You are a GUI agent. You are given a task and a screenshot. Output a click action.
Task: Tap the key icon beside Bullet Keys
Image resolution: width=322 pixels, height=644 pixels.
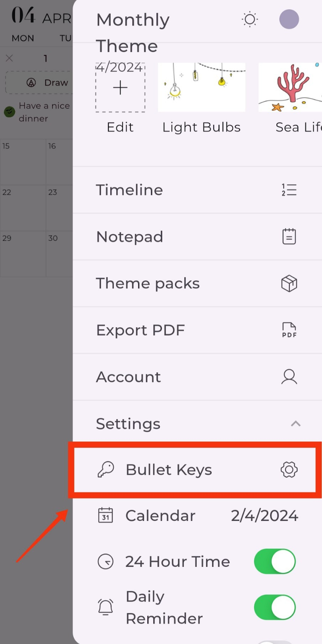(106, 469)
